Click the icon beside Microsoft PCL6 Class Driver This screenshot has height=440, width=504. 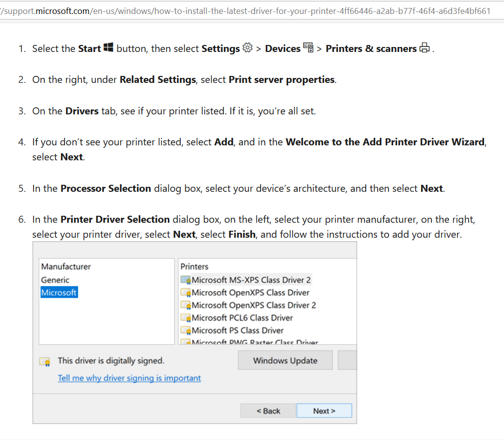tap(186, 318)
